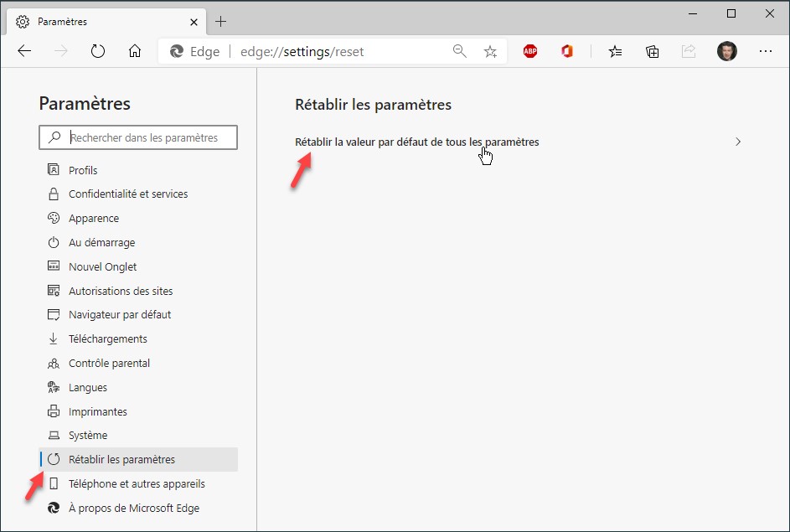Open the ABP Adblock Plus extension

point(530,51)
